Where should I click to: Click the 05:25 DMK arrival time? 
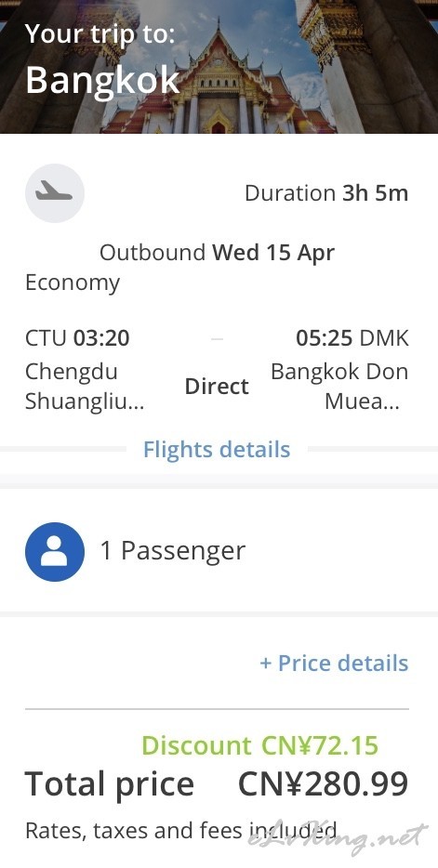click(x=352, y=337)
